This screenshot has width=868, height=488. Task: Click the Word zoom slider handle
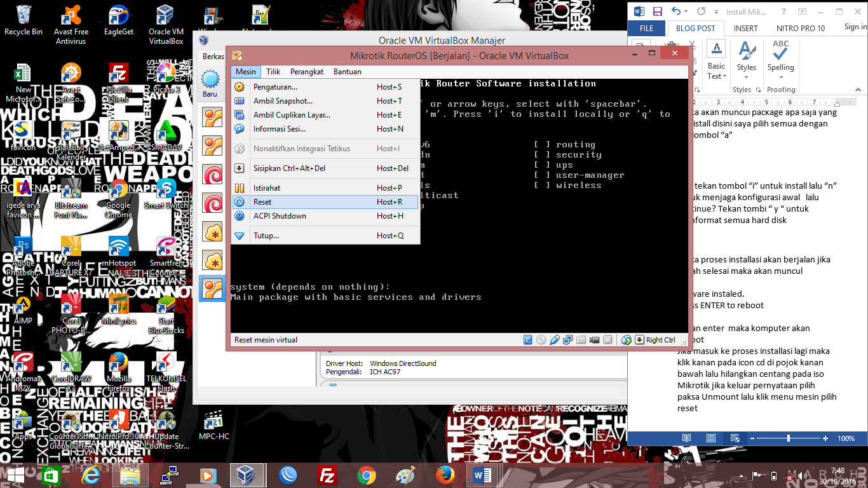pos(789,438)
